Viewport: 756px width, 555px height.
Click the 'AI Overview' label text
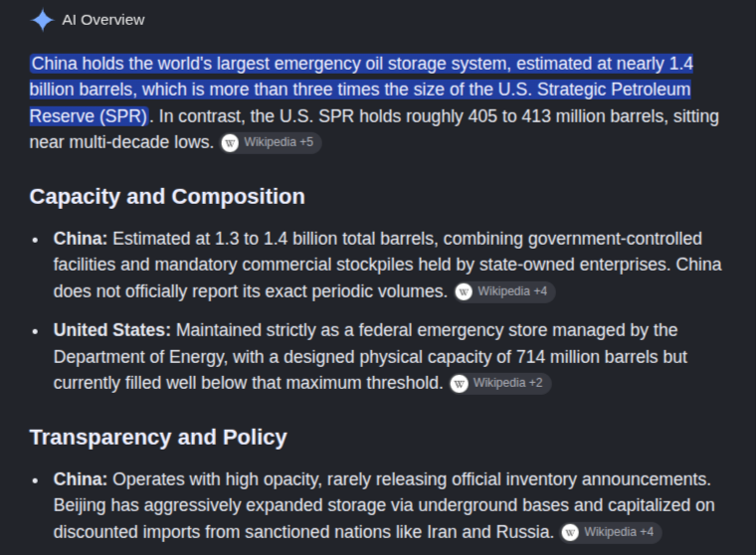(x=103, y=20)
